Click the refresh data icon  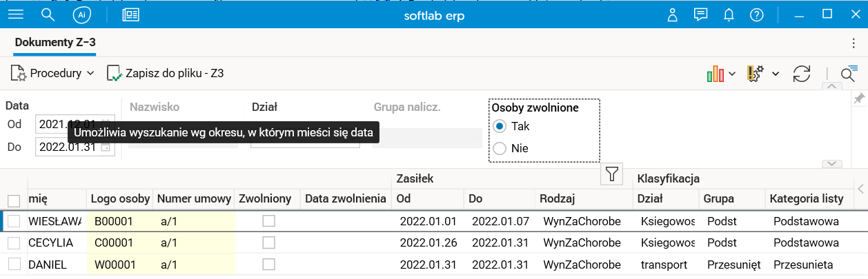click(802, 74)
